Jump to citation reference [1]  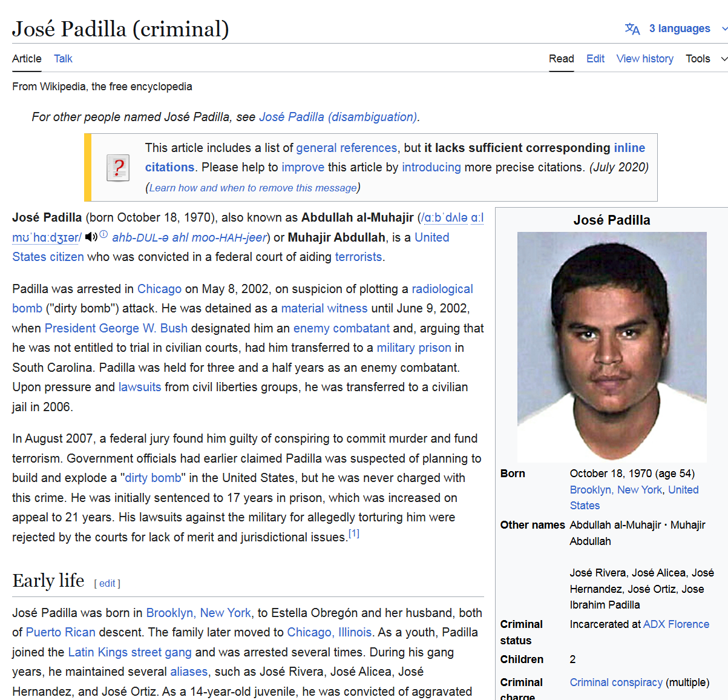click(353, 533)
